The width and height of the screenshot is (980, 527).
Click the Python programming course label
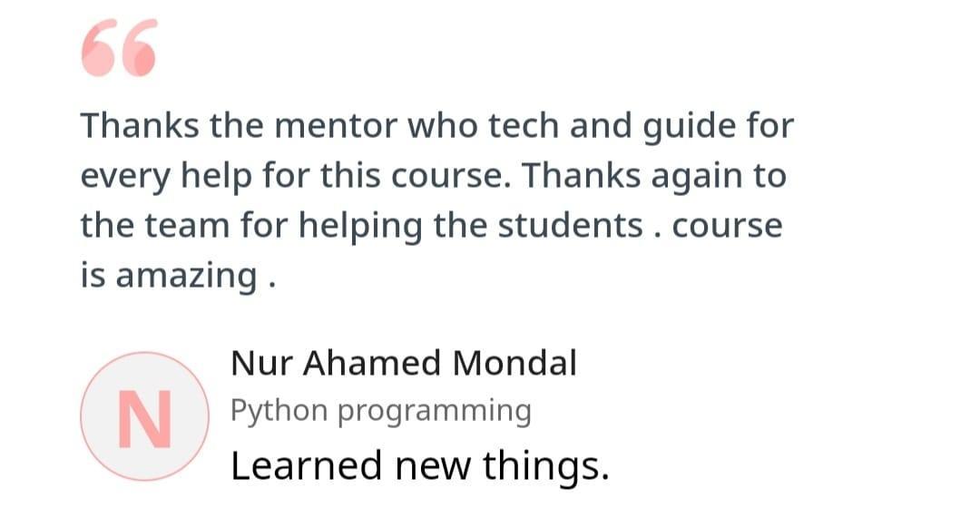click(380, 412)
